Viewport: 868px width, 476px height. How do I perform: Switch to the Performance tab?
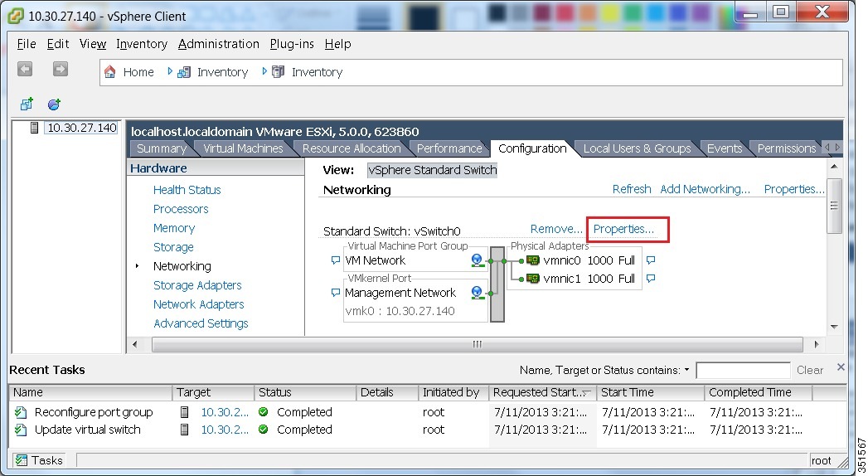click(449, 148)
